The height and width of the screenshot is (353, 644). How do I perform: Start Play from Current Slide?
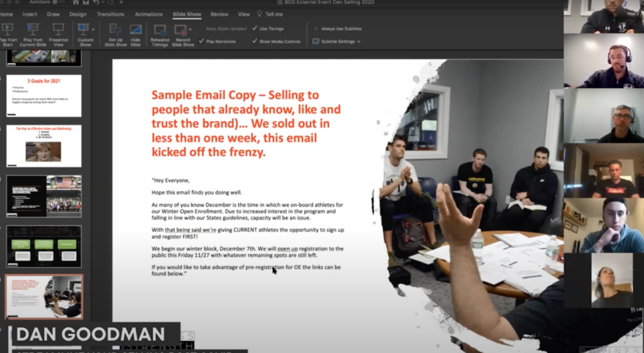pos(33,35)
